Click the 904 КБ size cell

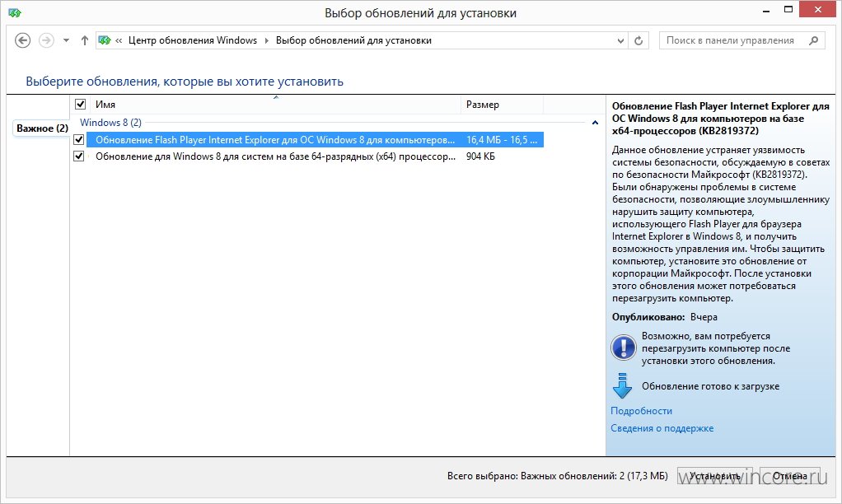(x=480, y=156)
